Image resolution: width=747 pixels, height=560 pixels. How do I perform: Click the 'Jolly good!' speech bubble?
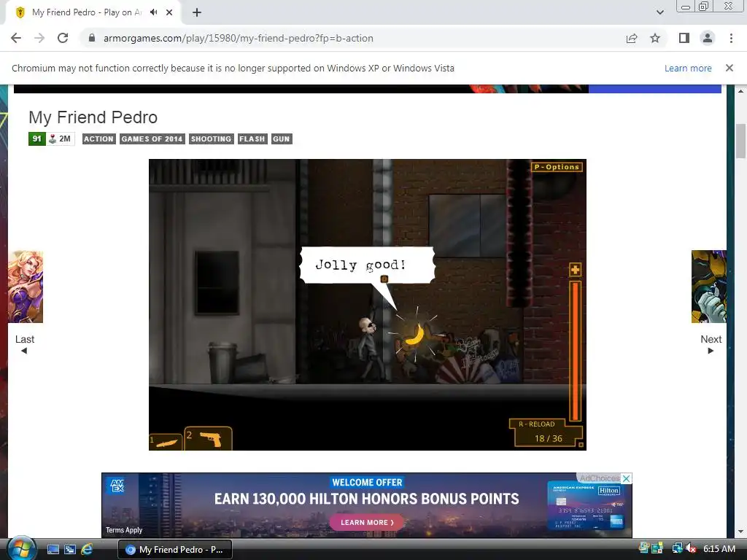tap(368, 265)
